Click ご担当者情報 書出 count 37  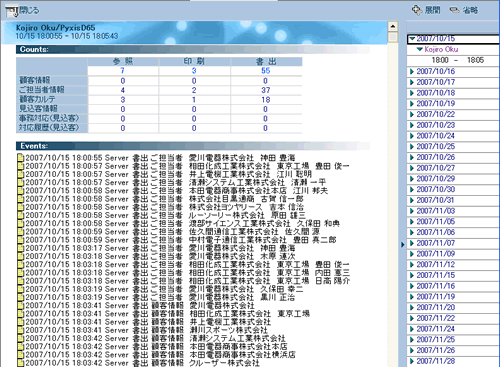tap(266, 90)
